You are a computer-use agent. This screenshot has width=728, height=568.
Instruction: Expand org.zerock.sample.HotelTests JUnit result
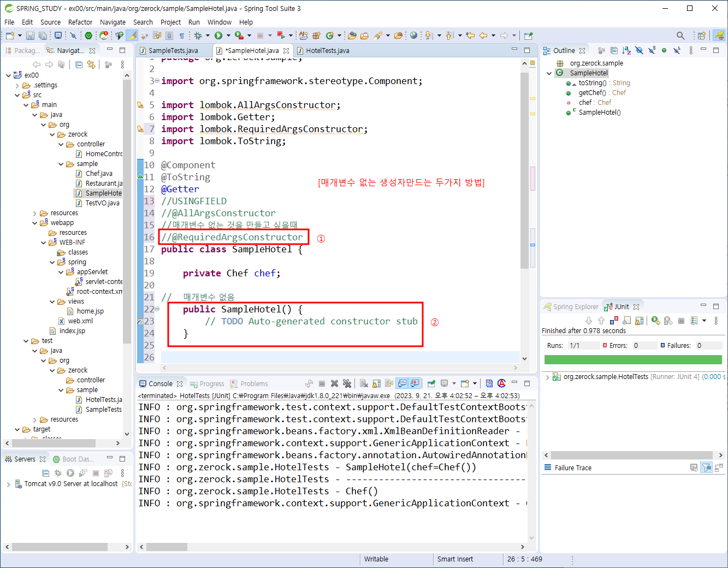547,377
